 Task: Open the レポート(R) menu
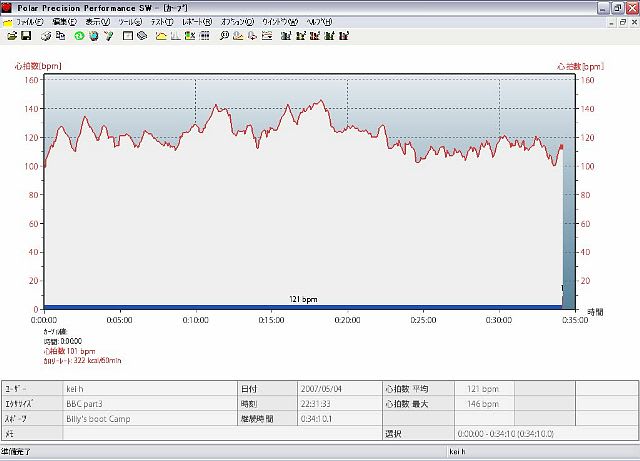[196, 21]
